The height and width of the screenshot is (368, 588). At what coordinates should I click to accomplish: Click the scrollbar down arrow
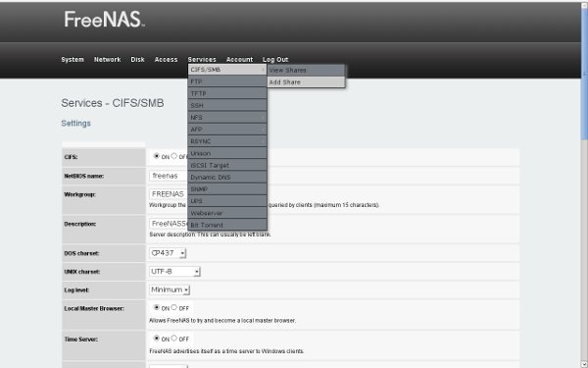pyautogui.click(x=584, y=364)
